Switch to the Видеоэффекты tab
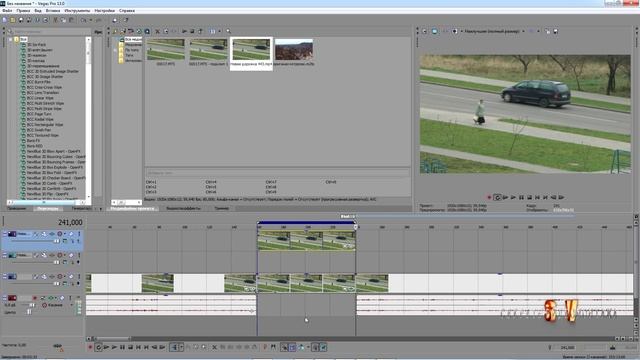This screenshot has width=640, height=360. coord(183,208)
